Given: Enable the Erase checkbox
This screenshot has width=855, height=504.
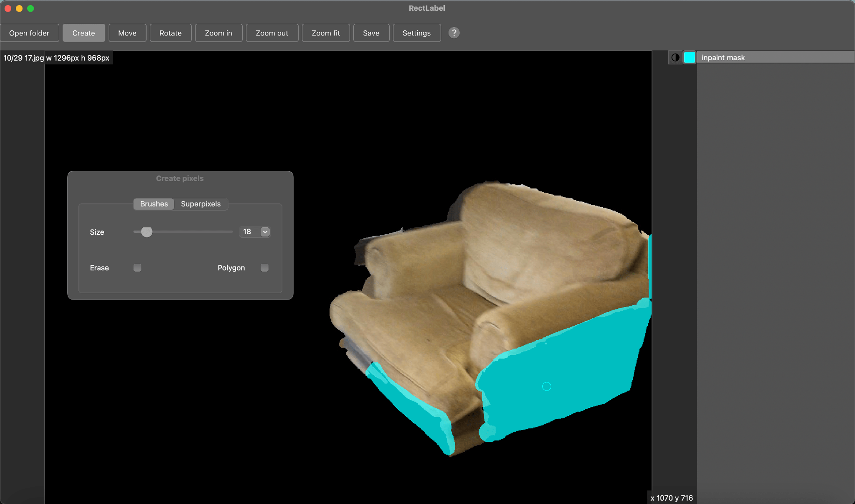Looking at the screenshot, I should pos(137,268).
